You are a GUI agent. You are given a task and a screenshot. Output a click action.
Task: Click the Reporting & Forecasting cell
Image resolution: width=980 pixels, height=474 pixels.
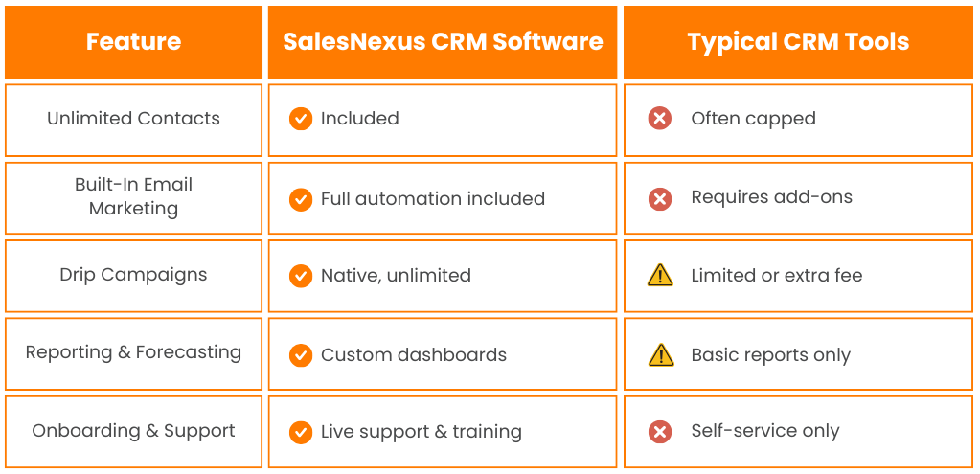[x=133, y=353]
